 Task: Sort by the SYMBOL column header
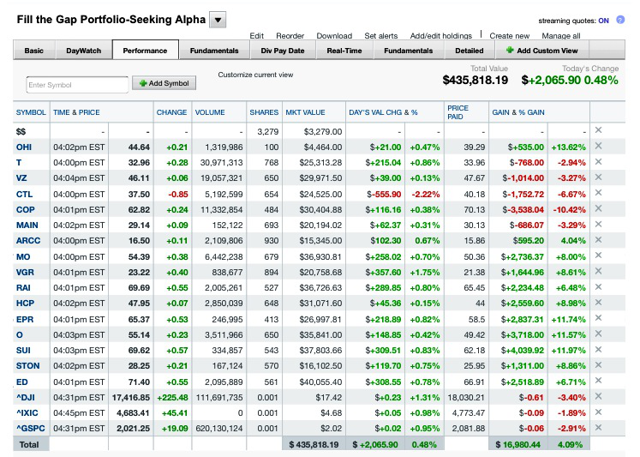(31, 112)
